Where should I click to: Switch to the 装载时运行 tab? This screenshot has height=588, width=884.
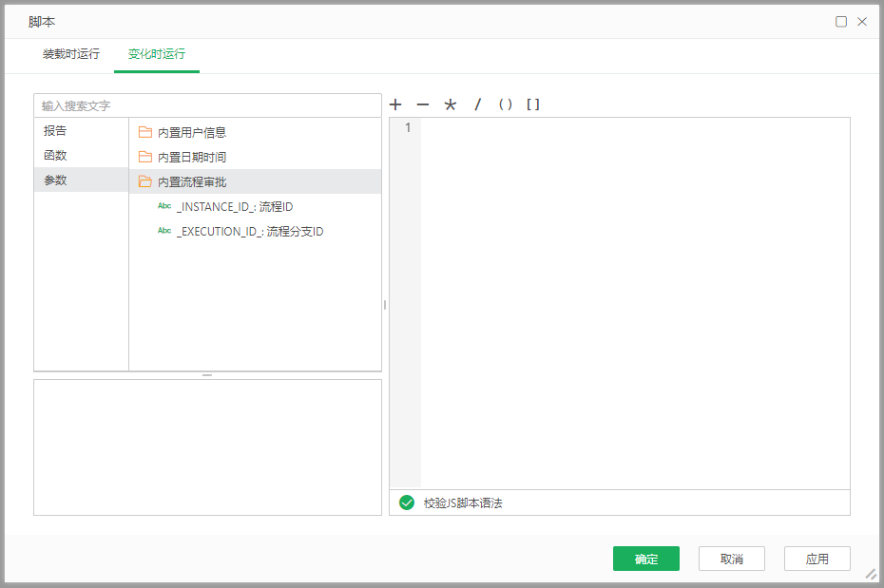coord(70,55)
